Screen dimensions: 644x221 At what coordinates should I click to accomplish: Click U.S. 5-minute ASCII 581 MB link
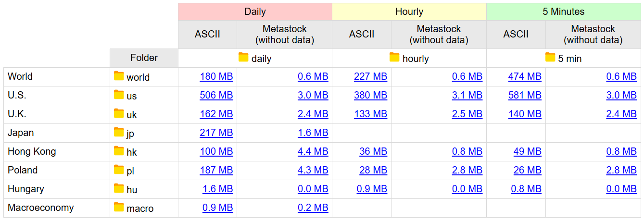(525, 95)
